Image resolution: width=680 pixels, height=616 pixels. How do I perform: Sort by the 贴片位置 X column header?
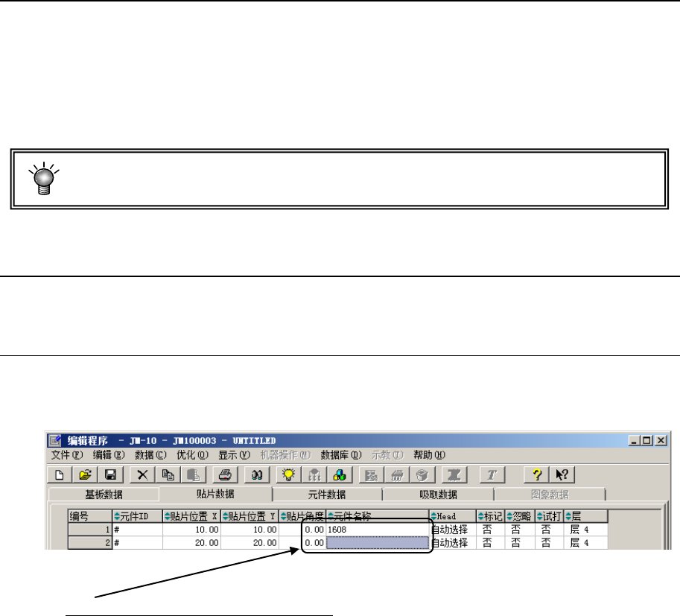(x=191, y=516)
